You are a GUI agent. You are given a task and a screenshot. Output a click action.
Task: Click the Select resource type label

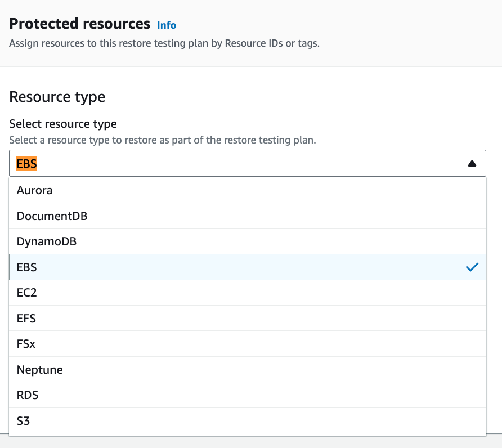pyautogui.click(x=63, y=124)
